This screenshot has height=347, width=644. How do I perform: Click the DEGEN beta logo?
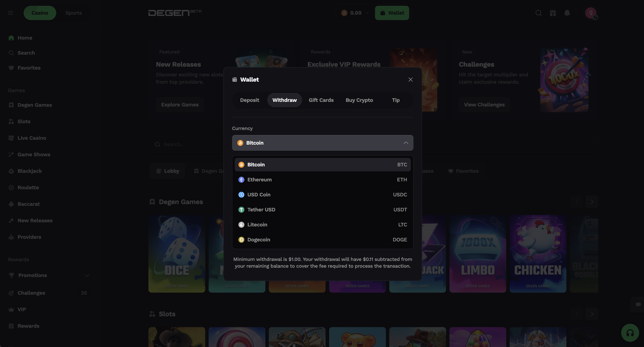pos(175,13)
